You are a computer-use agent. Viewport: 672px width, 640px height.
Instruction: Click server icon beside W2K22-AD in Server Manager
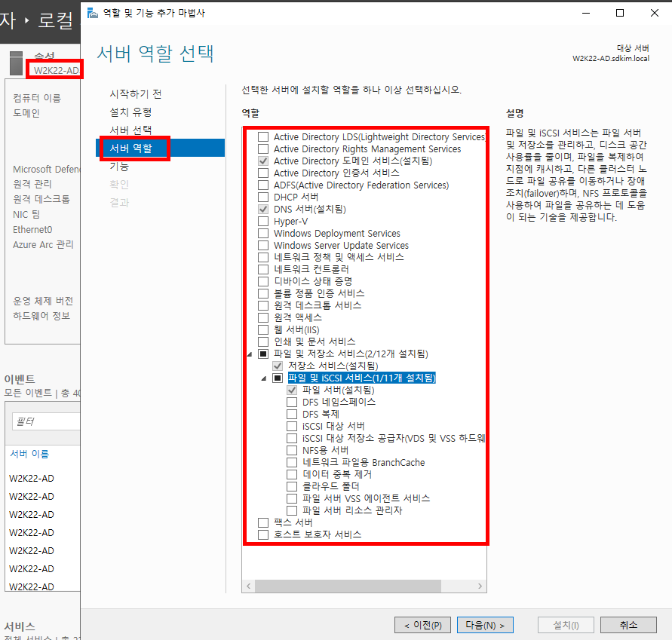tap(17, 63)
